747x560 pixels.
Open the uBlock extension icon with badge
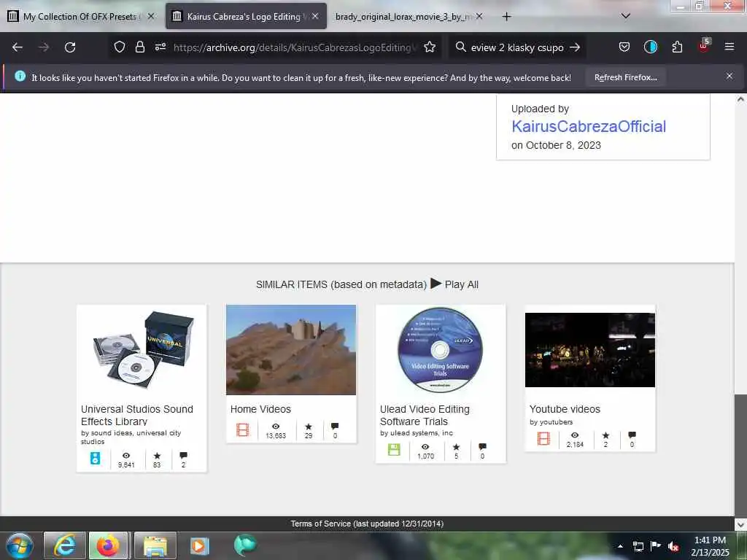[704, 46]
